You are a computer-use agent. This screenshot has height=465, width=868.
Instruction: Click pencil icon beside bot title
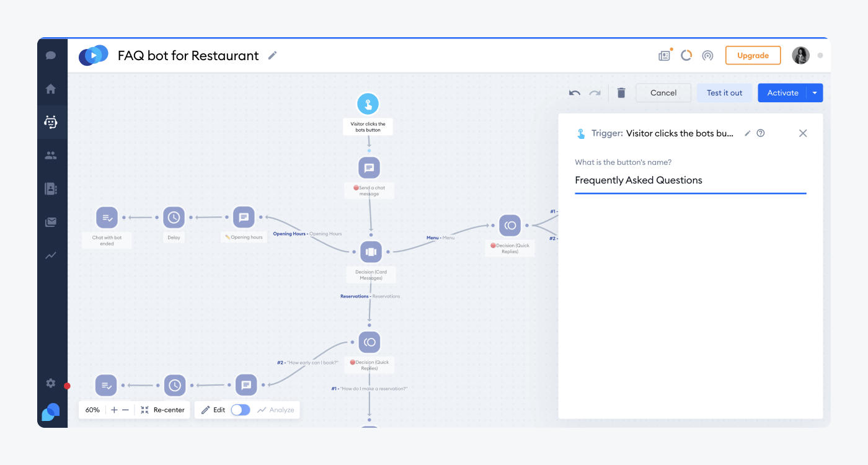(272, 56)
